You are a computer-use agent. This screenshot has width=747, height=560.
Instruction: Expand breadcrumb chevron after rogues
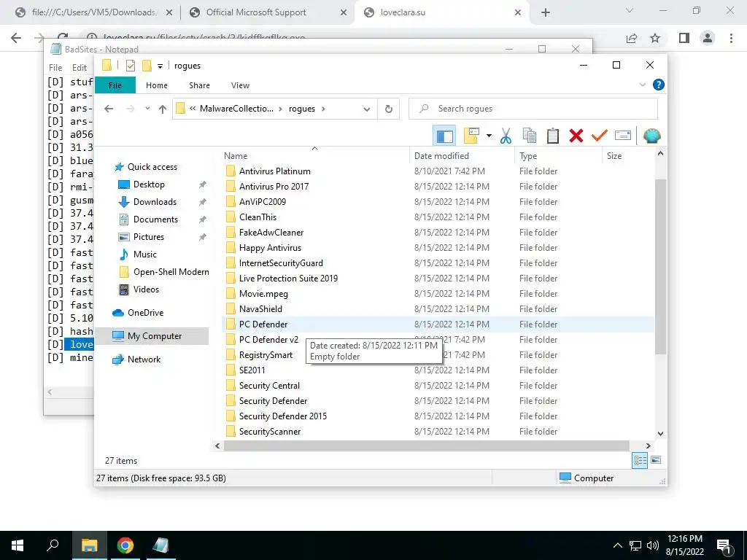tap(323, 109)
